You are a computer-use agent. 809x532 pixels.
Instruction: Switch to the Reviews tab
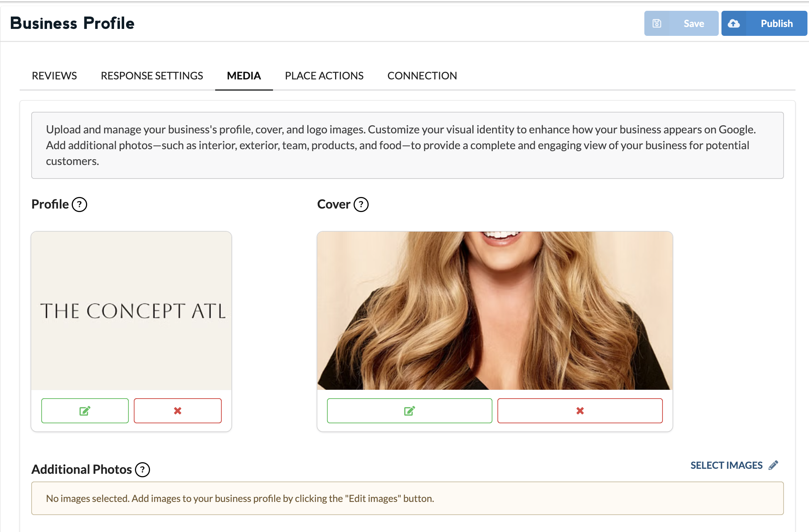(x=54, y=76)
